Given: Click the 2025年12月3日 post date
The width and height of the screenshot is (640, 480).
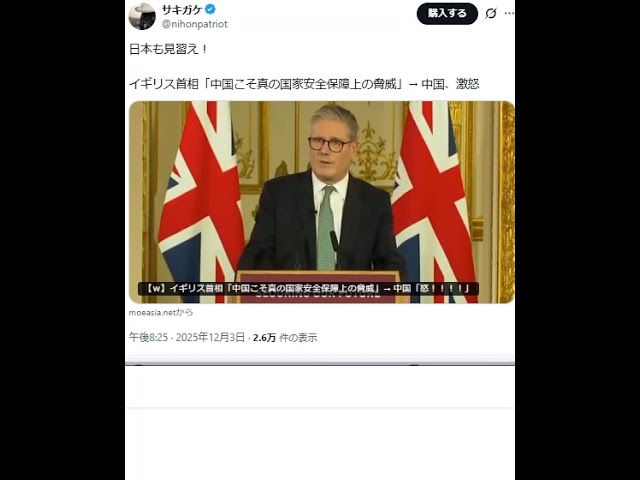Looking at the screenshot, I should (210, 337).
